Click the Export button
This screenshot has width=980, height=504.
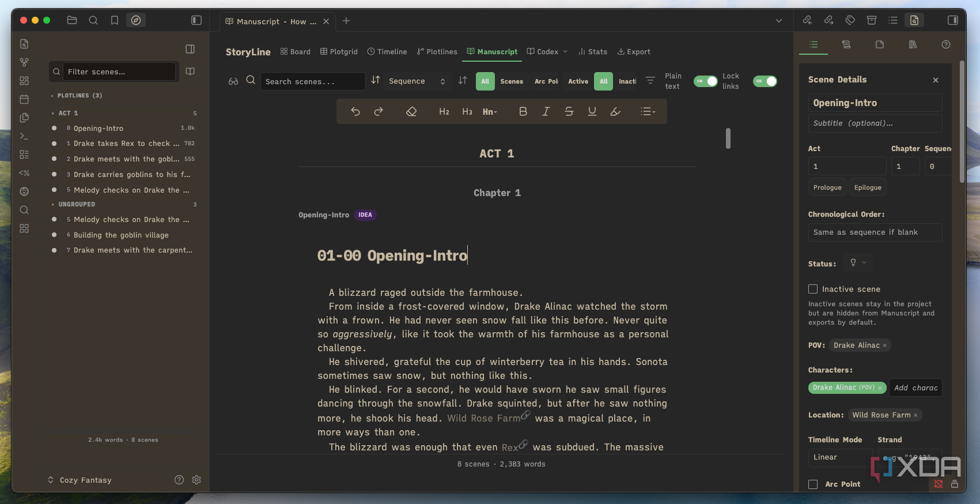click(x=634, y=52)
